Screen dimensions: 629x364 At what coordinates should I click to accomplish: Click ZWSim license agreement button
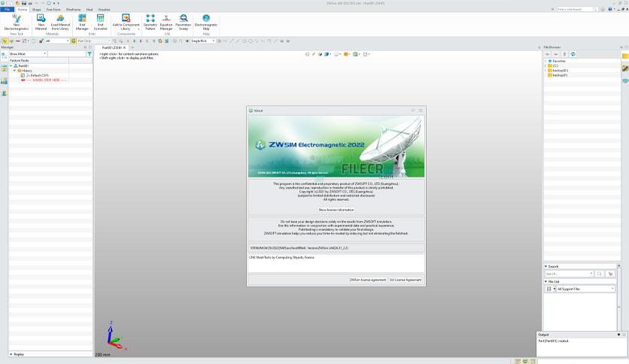point(367,280)
